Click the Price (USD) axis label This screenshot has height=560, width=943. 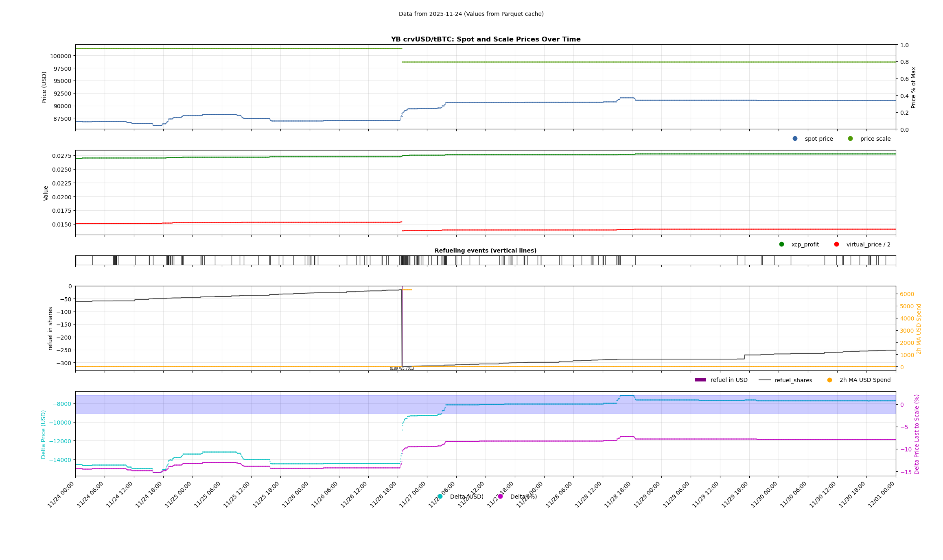click(x=44, y=87)
